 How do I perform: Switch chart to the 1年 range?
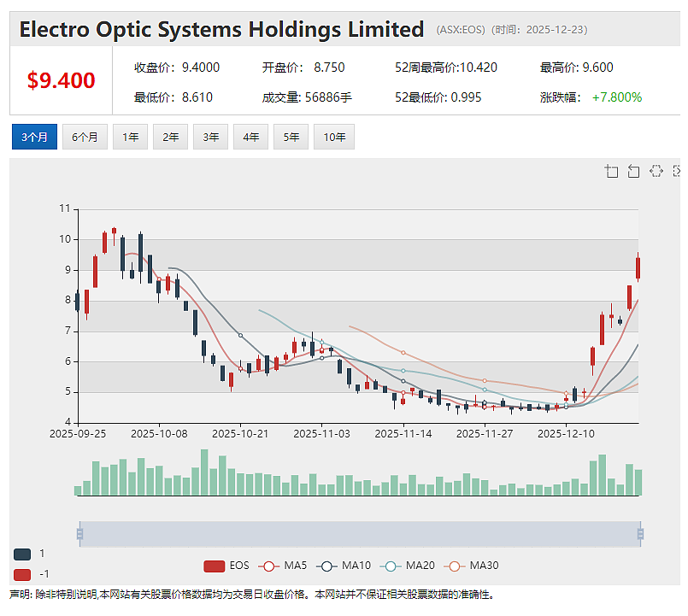pos(130,137)
